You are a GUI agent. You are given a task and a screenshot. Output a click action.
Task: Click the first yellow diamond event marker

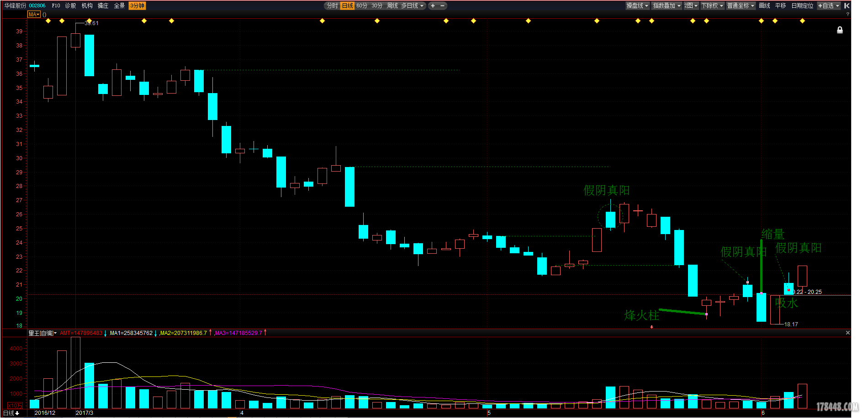[x=48, y=21]
